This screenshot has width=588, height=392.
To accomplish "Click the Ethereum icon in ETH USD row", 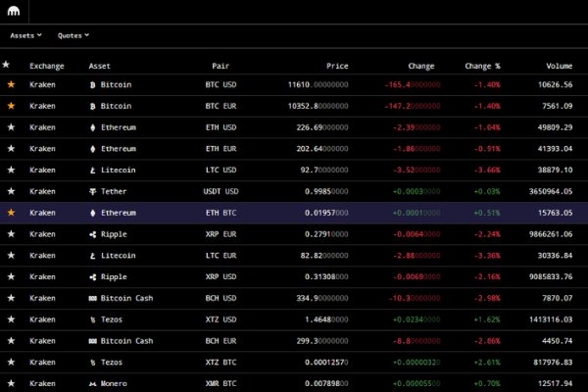I will [x=93, y=127].
